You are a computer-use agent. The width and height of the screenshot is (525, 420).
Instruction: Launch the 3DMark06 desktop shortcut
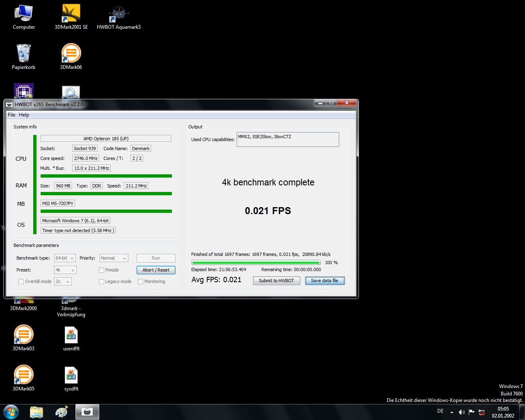click(71, 57)
